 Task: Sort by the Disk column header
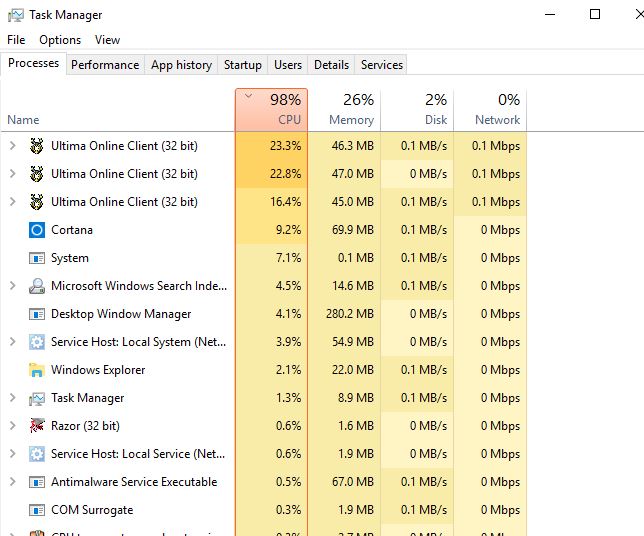tap(417, 110)
